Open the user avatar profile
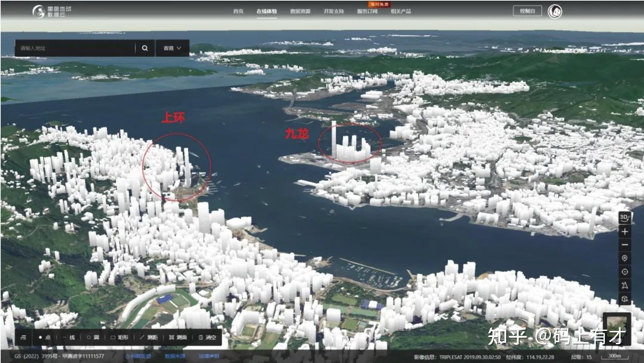 (x=555, y=11)
